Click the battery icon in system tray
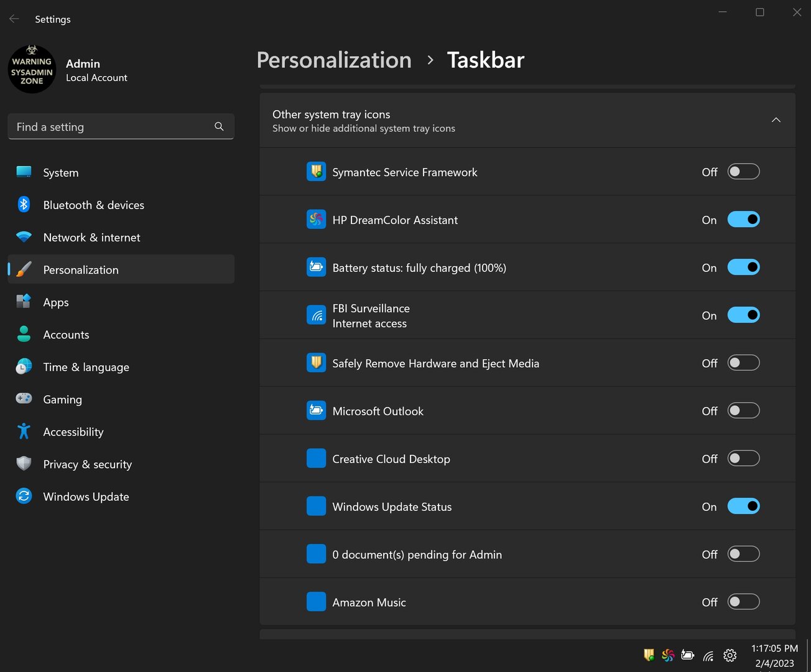The width and height of the screenshot is (811, 672). [687, 655]
